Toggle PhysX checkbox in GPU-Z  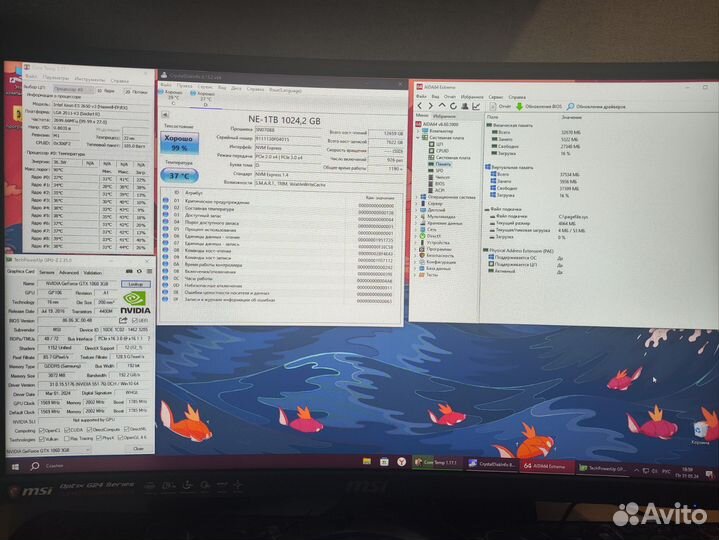pos(98,438)
